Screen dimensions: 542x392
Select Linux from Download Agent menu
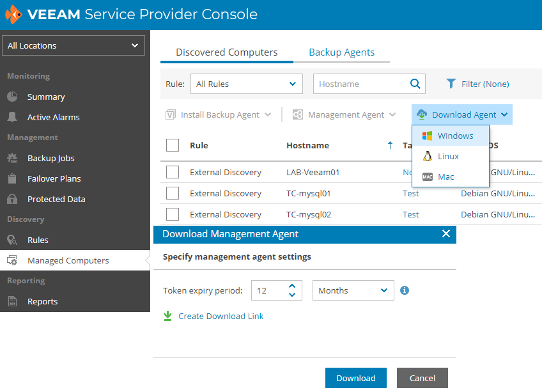point(451,157)
